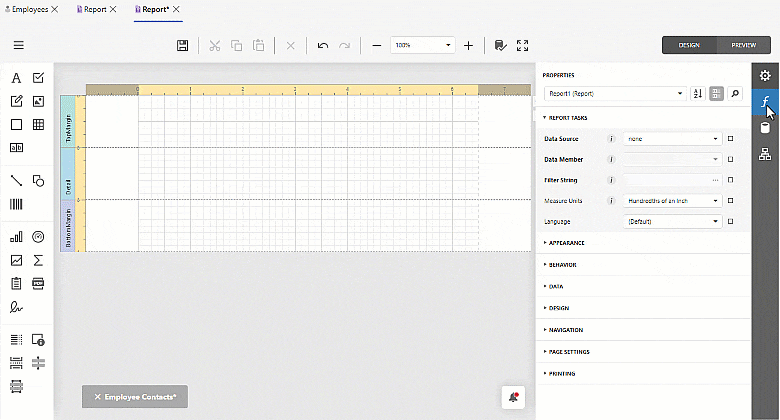Select the Subreport clipboard control
The width and height of the screenshot is (780, 420).
pos(16,284)
